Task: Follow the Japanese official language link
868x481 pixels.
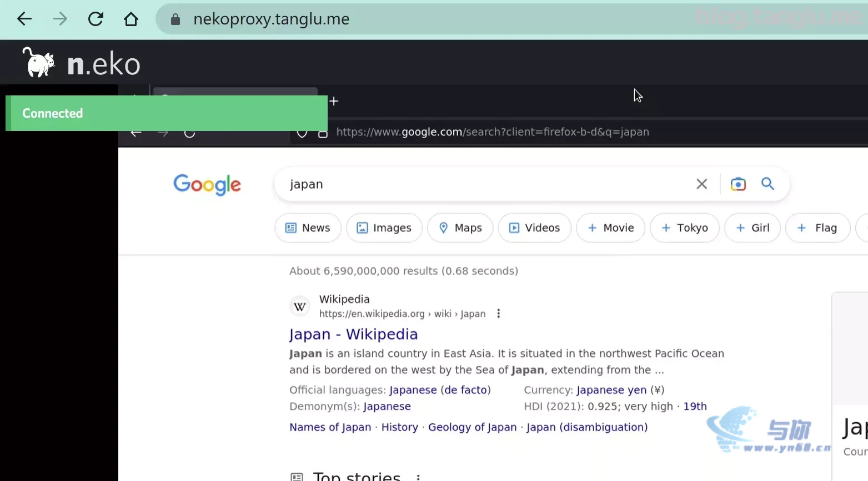Action: (413, 390)
